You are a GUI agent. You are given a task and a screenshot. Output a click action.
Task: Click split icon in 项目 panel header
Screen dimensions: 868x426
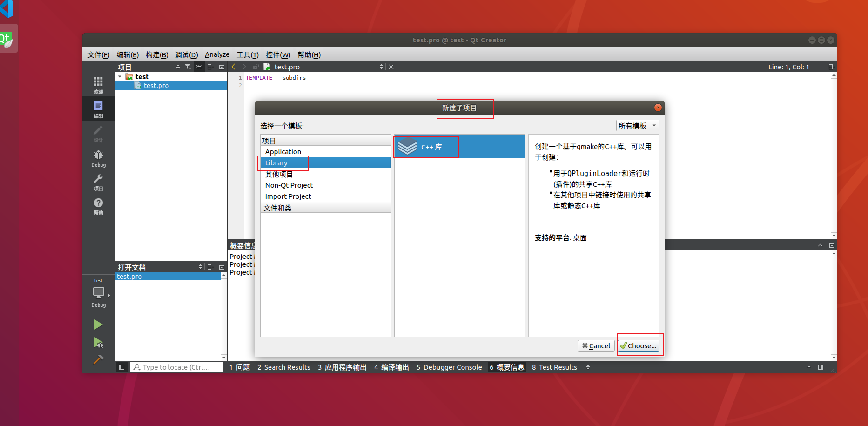[x=211, y=67]
